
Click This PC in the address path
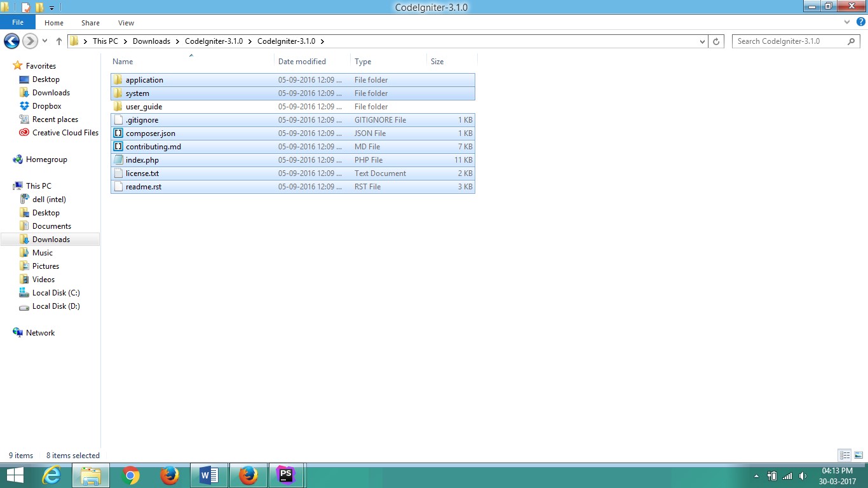[105, 41]
